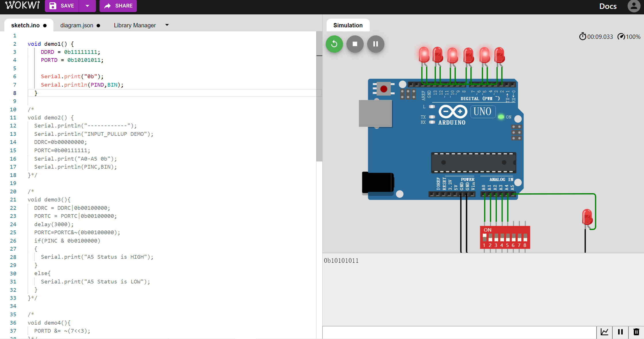Pause the serial monitor output

point(620,332)
